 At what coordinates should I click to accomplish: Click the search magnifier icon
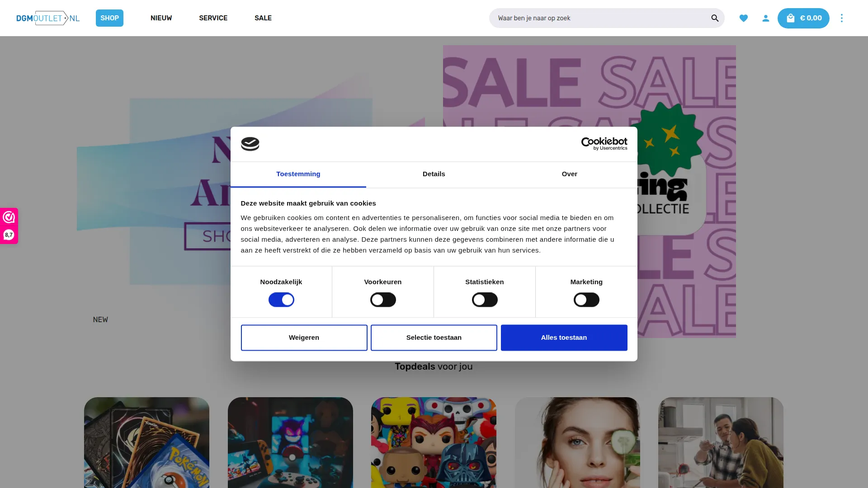715,18
